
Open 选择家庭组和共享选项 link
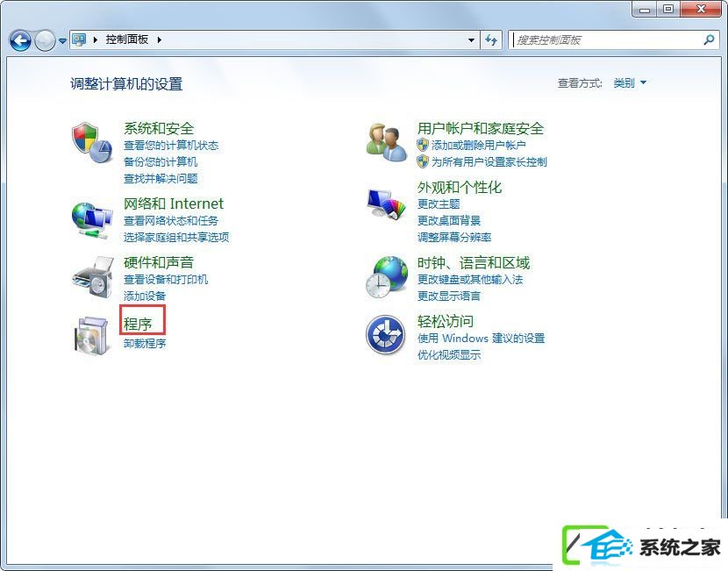point(176,237)
